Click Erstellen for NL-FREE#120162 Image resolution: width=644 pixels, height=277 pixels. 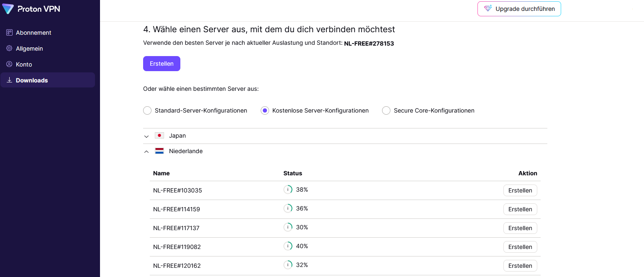[520, 266]
